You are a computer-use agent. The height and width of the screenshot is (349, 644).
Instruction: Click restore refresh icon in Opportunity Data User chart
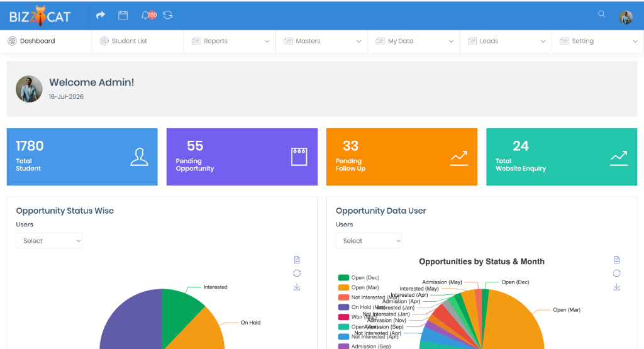click(x=616, y=274)
